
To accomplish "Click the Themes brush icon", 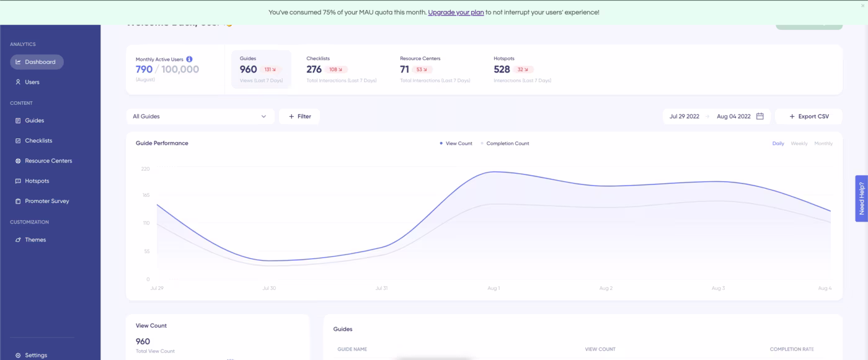I will (18, 240).
